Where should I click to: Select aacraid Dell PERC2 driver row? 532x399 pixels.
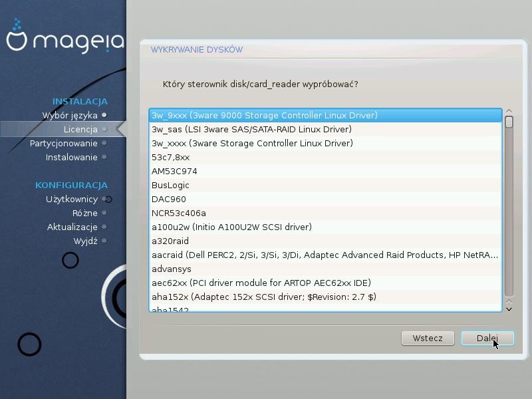pos(325,255)
